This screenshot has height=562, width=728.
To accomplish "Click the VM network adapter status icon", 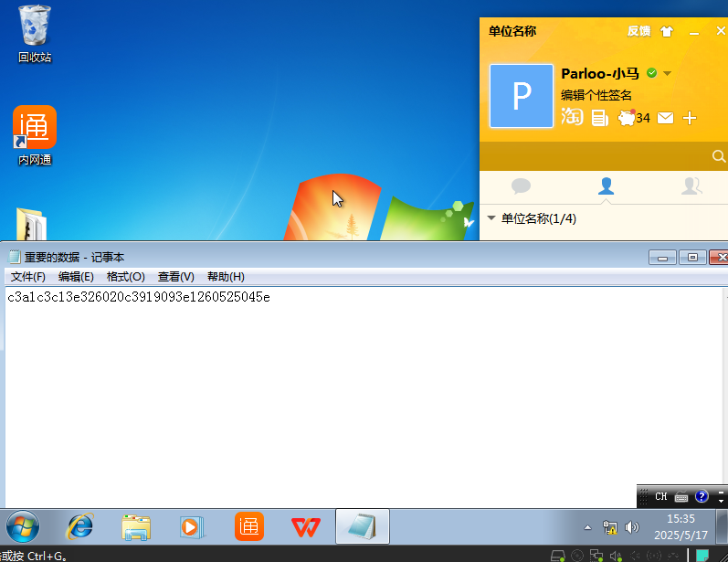I will (x=596, y=556).
